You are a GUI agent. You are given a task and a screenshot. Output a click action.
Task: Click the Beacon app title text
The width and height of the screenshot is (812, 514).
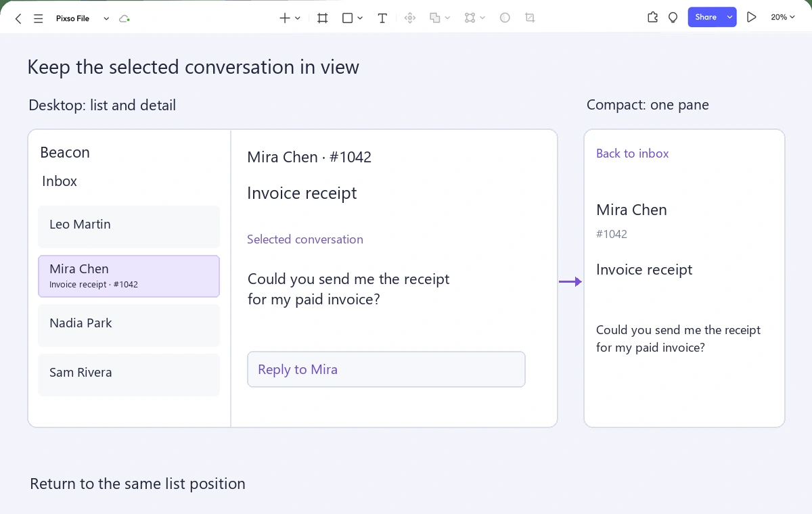(65, 152)
